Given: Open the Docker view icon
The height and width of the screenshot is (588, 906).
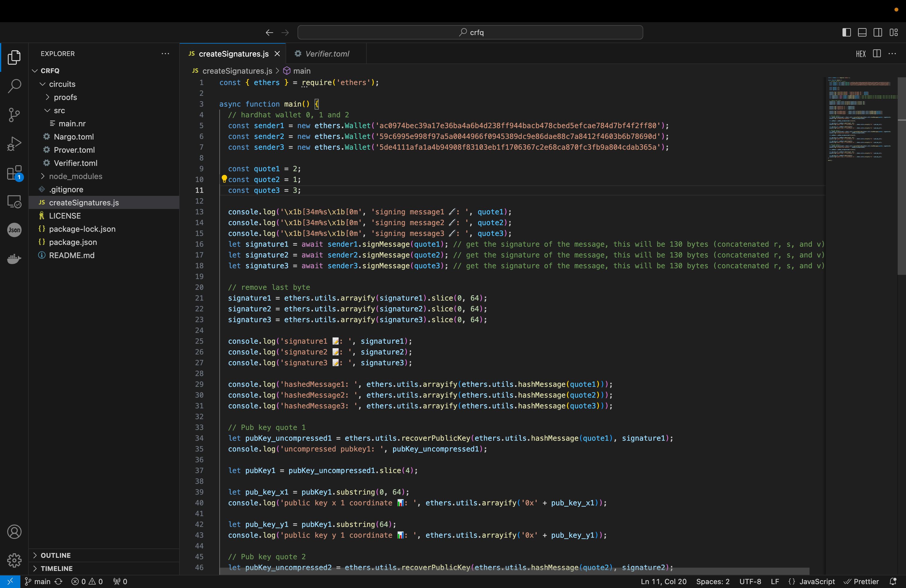Looking at the screenshot, I should coord(14,259).
